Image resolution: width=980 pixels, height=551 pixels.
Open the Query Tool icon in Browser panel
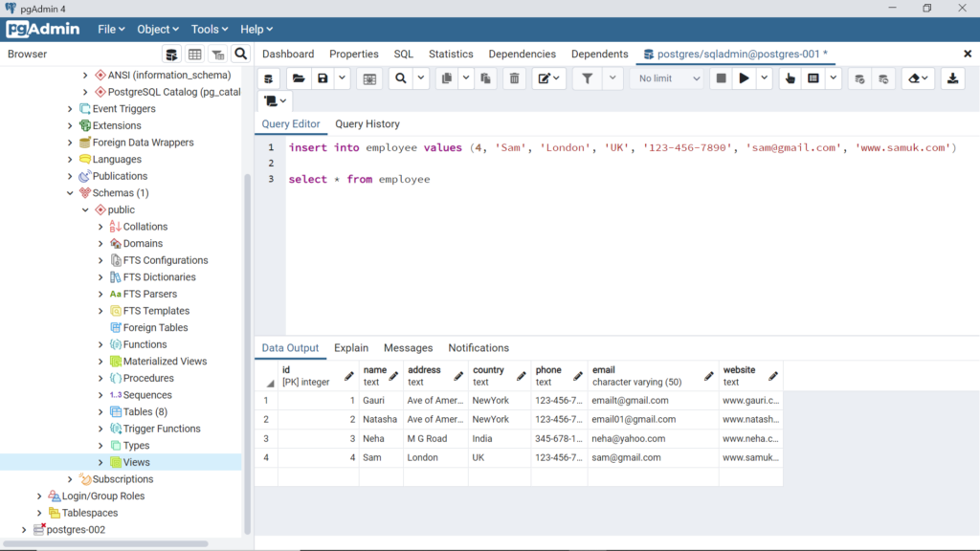tap(171, 55)
